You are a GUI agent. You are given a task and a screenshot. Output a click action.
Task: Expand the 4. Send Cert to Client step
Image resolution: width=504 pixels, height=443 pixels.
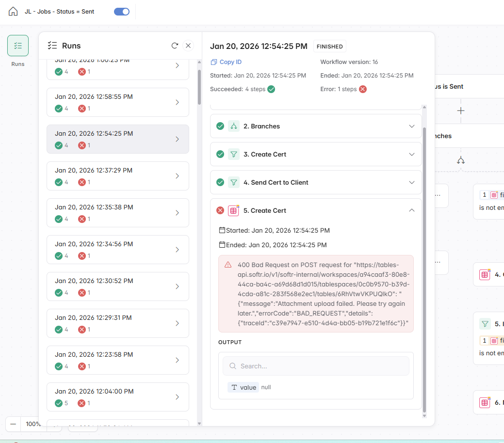coord(412,182)
